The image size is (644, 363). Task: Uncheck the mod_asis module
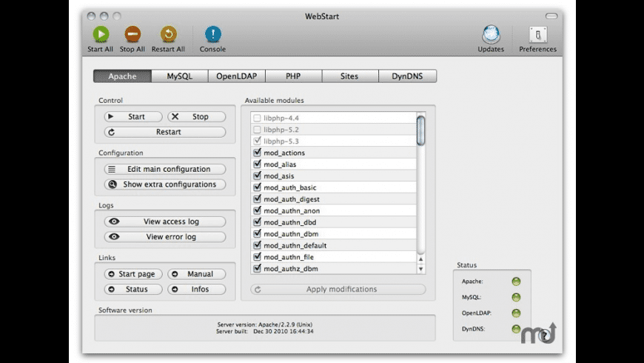(x=257, y=176)
